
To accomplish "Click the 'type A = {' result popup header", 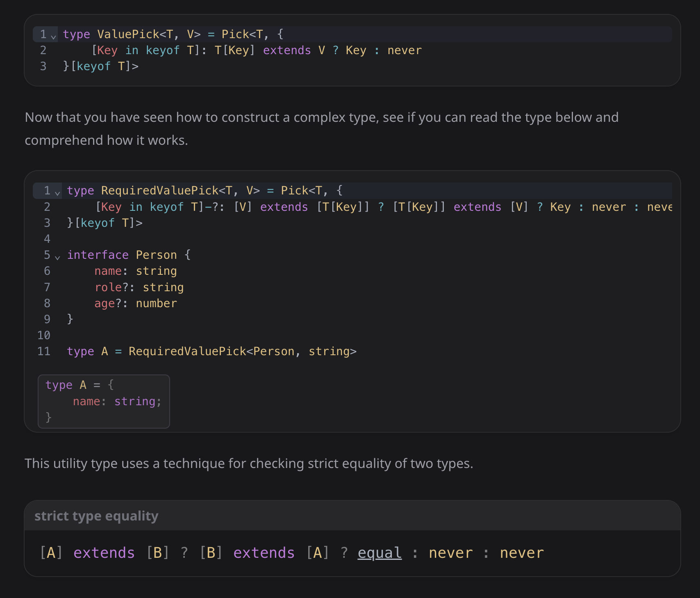I will (80, 385).
